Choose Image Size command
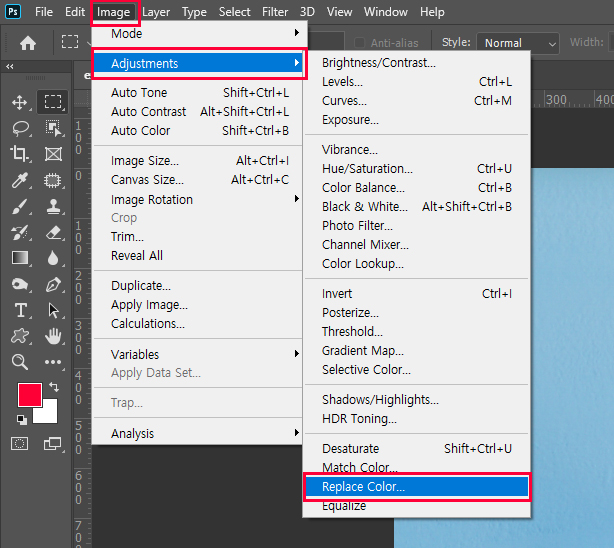 (x=197, y=161)
